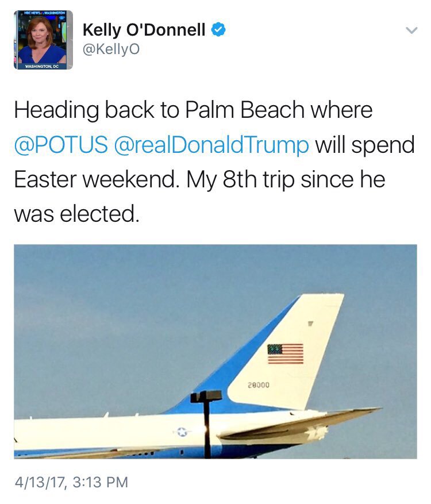This screenshot has width=431, height=504.
Task: Click the blue verified badge
Action: 218,29
